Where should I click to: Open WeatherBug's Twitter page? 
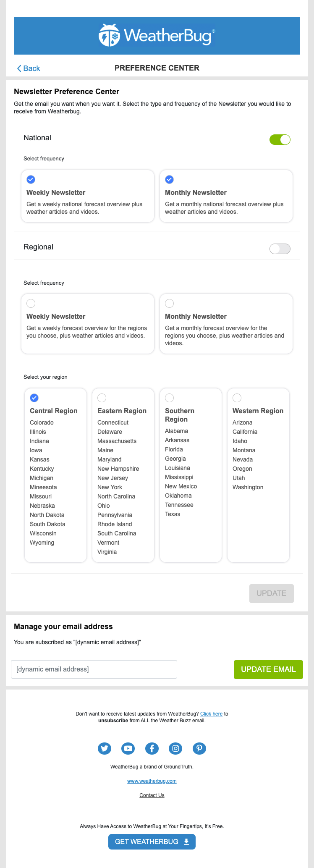click(105, 748)
